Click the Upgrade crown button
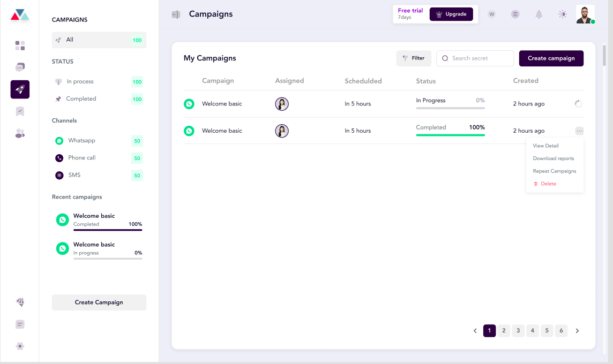 pos(451,14)
